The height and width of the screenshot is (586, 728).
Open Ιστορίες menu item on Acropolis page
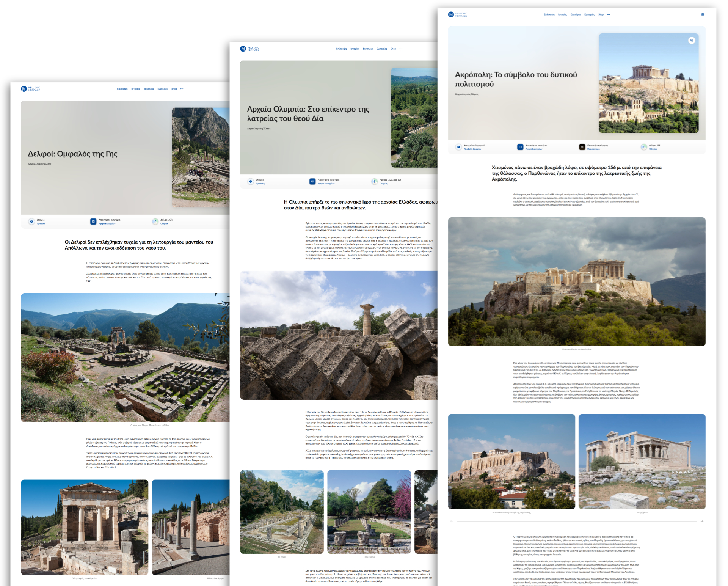click(562, 14)
